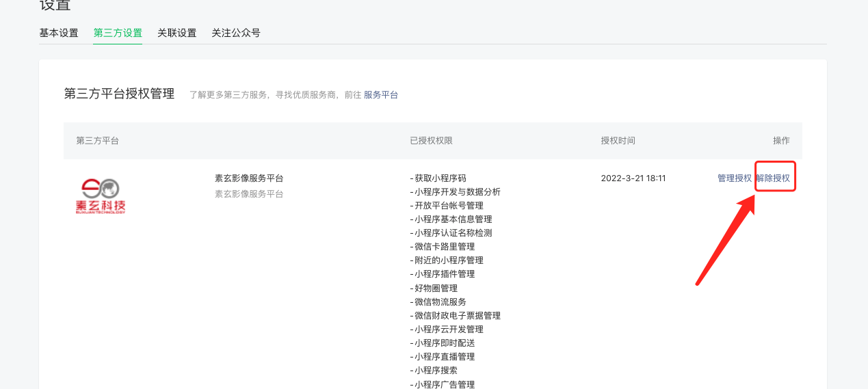Click the 微信物流服务 permission entry
The height and width of the screenshot is (389, 868).
click(440, 301)
